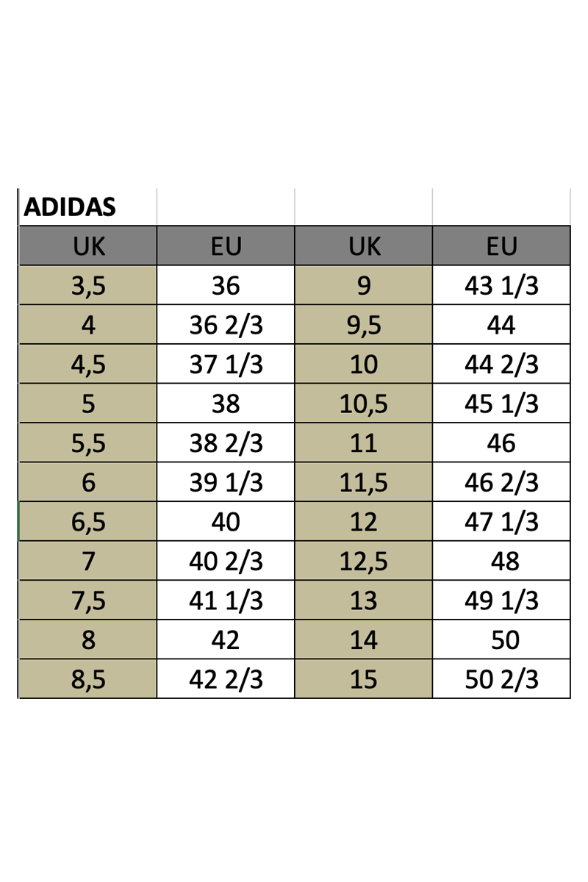This screenshot has width=588, height=882.
Task: Click the EU 50 2/3 cell
Action: click(501, 680)
